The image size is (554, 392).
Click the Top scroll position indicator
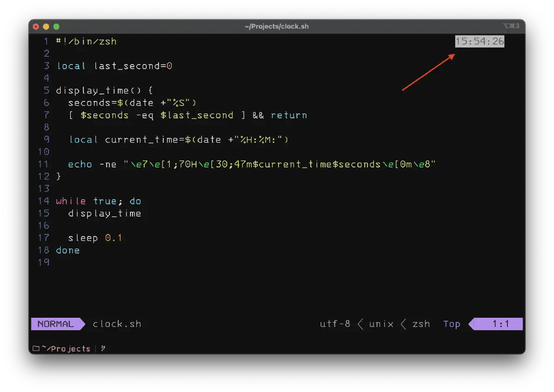pyautogui.click(x=452, y=324)
